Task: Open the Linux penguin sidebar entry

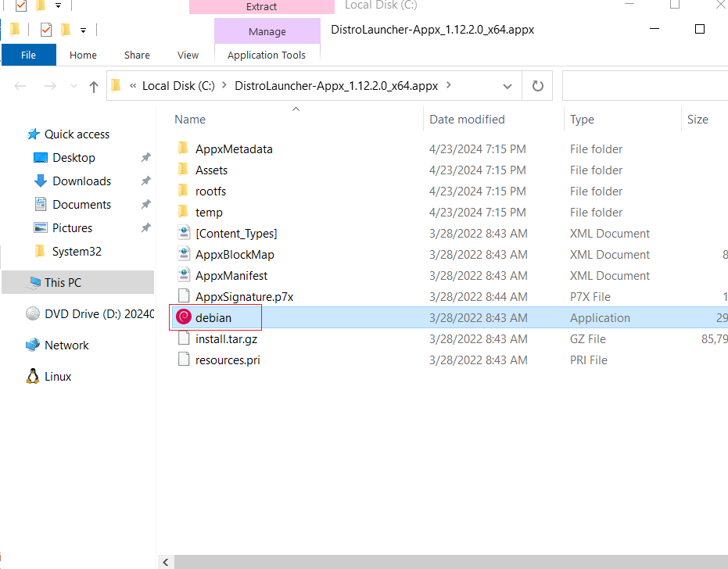Action: pos(33,377)
